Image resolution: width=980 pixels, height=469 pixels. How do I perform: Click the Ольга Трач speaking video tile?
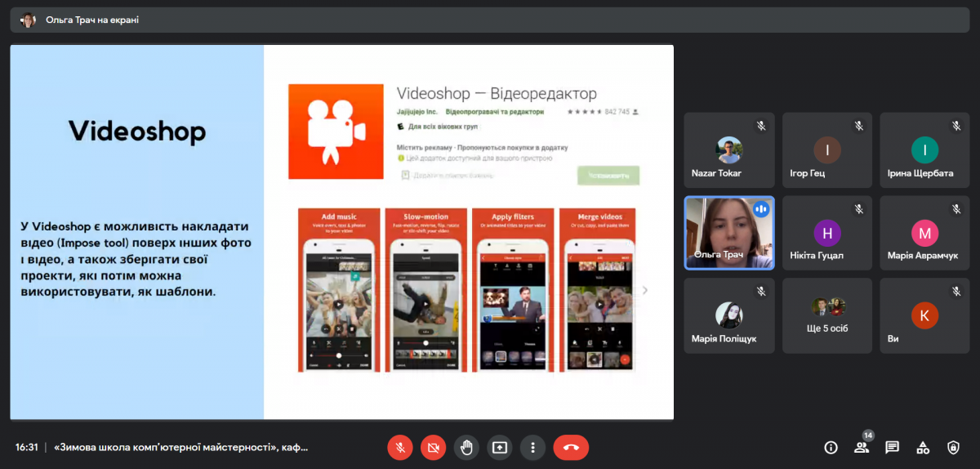pyautogui.click(x=728, y=233)
